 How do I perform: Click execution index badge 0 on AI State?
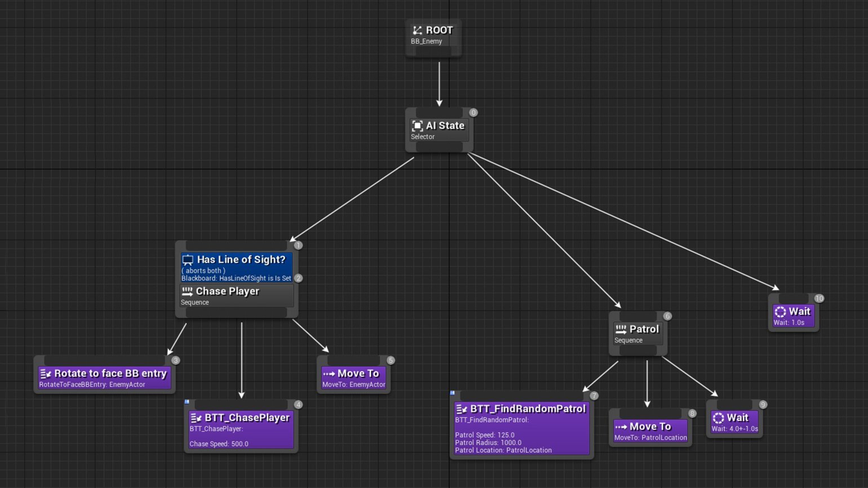click(x=473, y=113)
